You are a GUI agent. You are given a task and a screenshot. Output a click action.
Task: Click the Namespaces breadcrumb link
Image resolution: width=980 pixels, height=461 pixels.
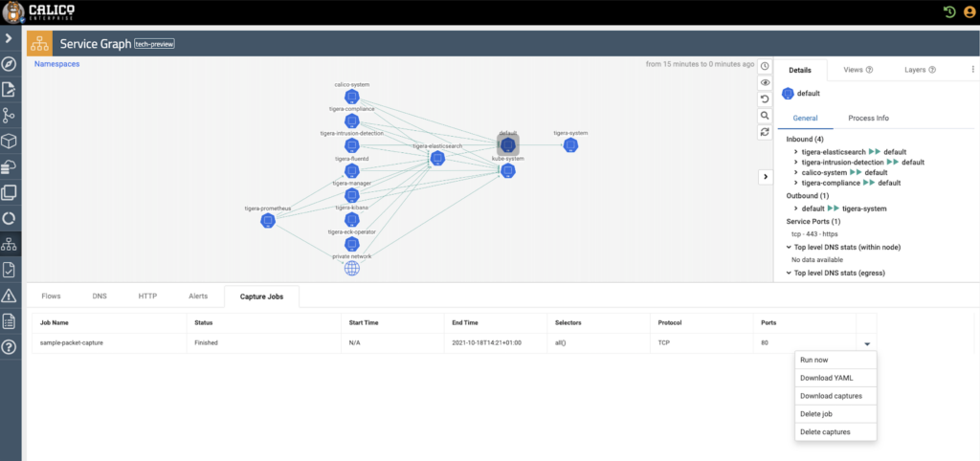click(56, 64)
